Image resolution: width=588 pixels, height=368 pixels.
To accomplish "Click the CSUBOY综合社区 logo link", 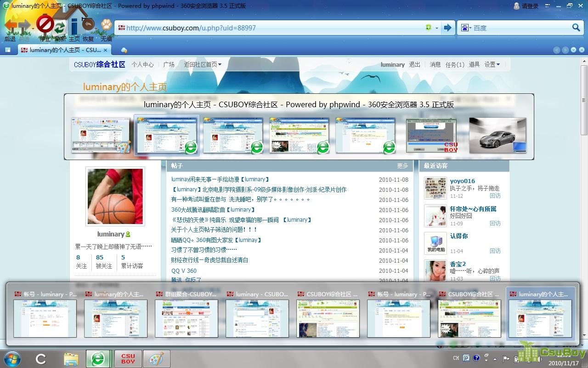I will pyautogui.click(x=100, y=64).
